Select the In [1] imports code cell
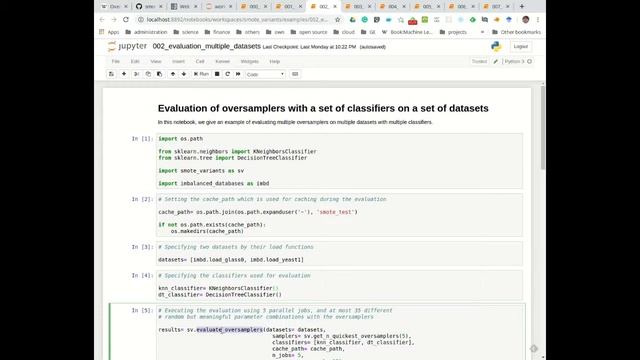This screenshot has height=360, width=640. [x=339, y=161]
